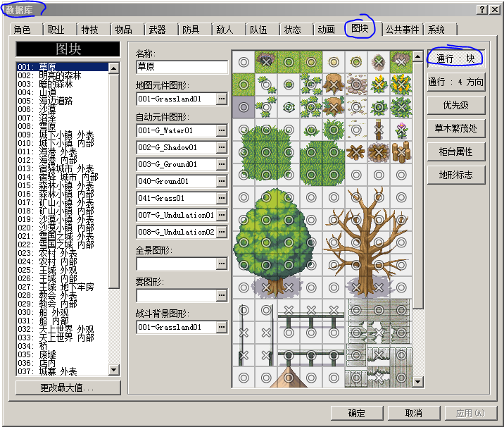The width and height of the screenshot is (504, 427).
Task: Switch to the 公共事件 tab
Action: (x=403, y=30)
